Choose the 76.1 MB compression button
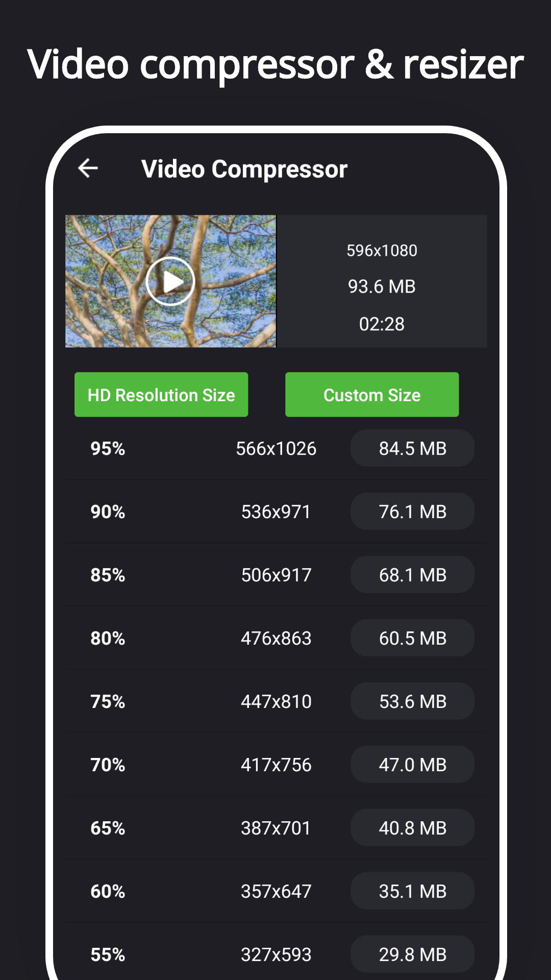 [x=412, y=511]
